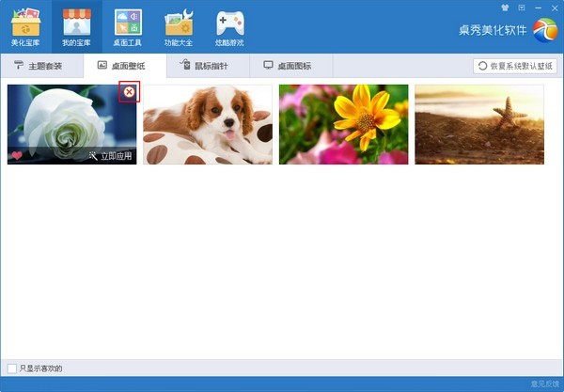The image size is (564, 392).
Task: Open the title bar dropdown menu icon
Action: (x=522, y=7)
